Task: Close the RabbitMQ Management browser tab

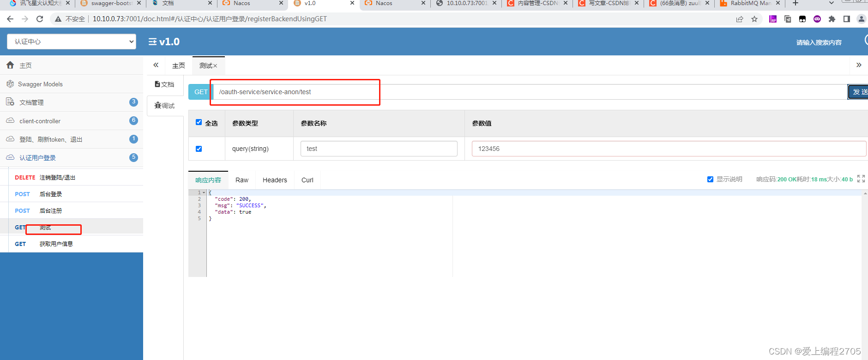Action: [x=778, y=3]
